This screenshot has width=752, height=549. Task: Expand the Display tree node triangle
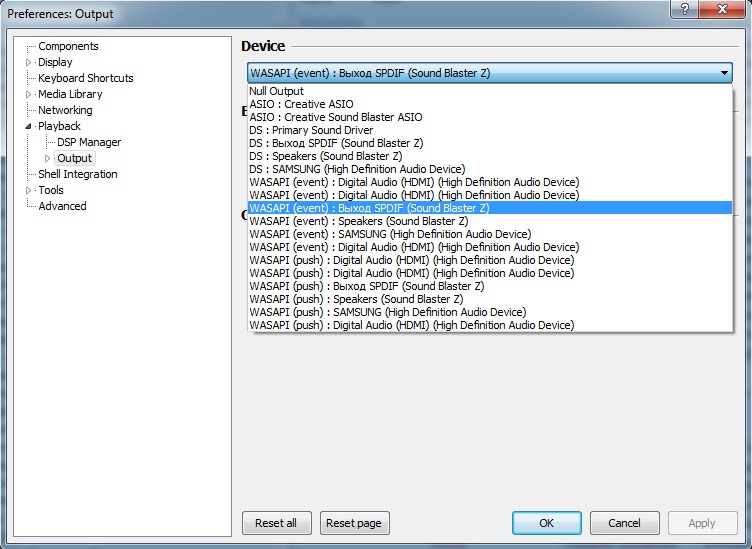click(28, 62)
